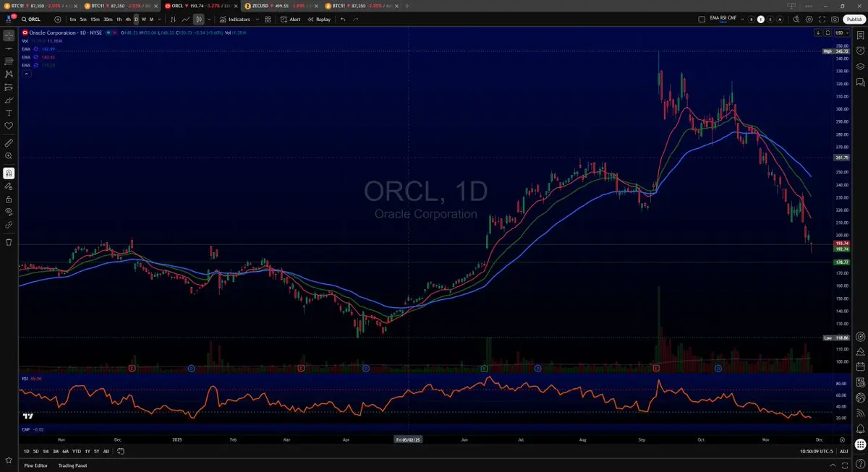Toggle the ADJ adjustment setting
Viewport: 868px width, 472px height.
click(843, 452)
